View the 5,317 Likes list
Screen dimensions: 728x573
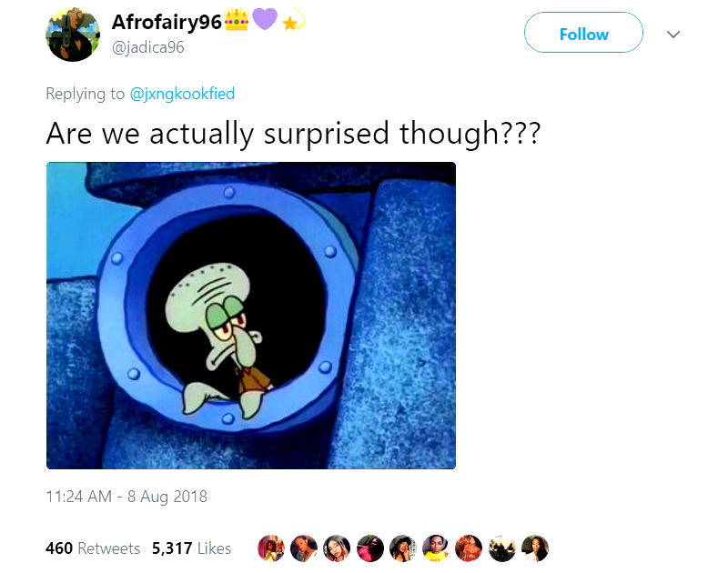pos(191,548)
